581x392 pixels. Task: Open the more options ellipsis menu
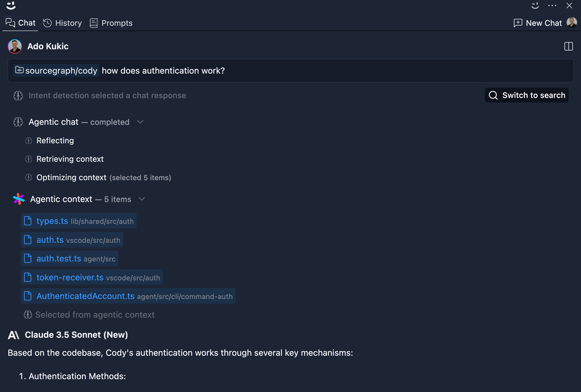[x=552, y=5]
